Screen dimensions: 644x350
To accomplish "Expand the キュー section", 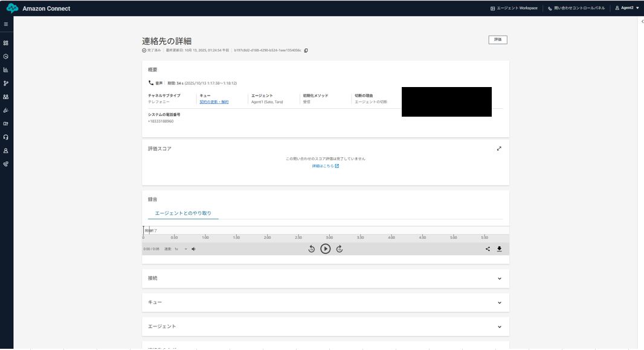I will point(326,302).
